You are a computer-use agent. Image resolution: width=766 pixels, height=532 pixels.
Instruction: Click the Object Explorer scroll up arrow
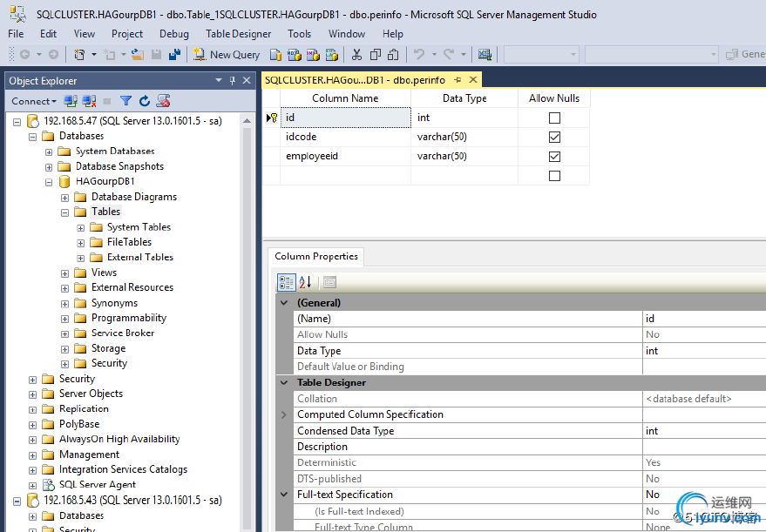247,120
